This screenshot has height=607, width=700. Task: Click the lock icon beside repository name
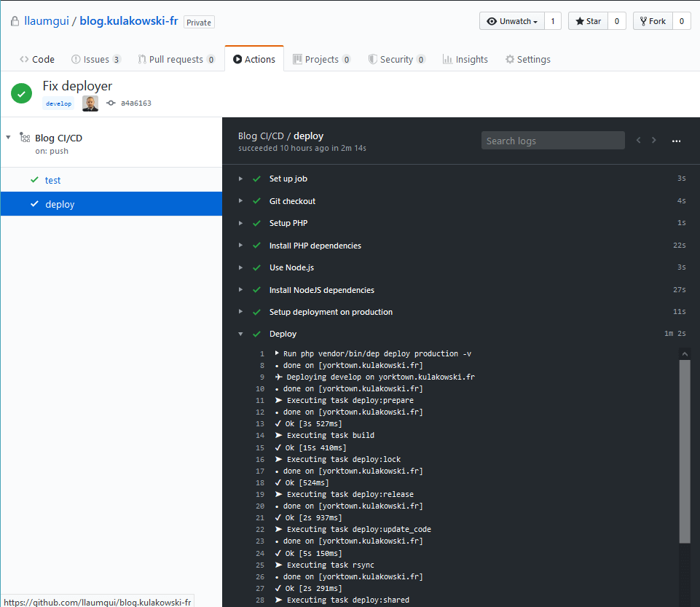[x=15, y=22]
